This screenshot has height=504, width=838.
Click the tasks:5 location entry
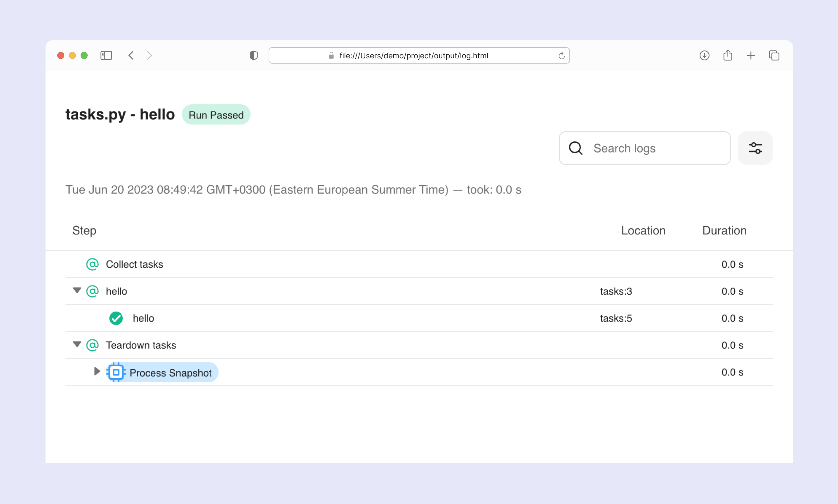coord(616,318)
